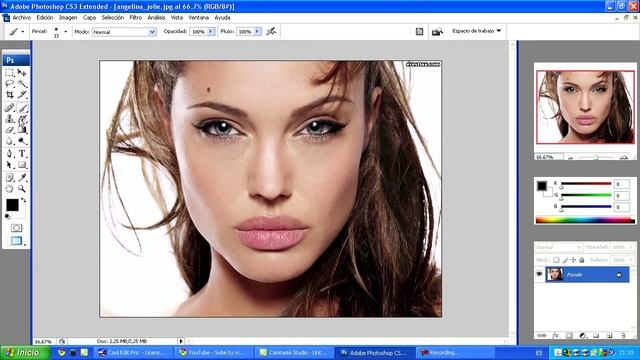
Task: Select the Zoom tool
Action: [x=22, y=189]
